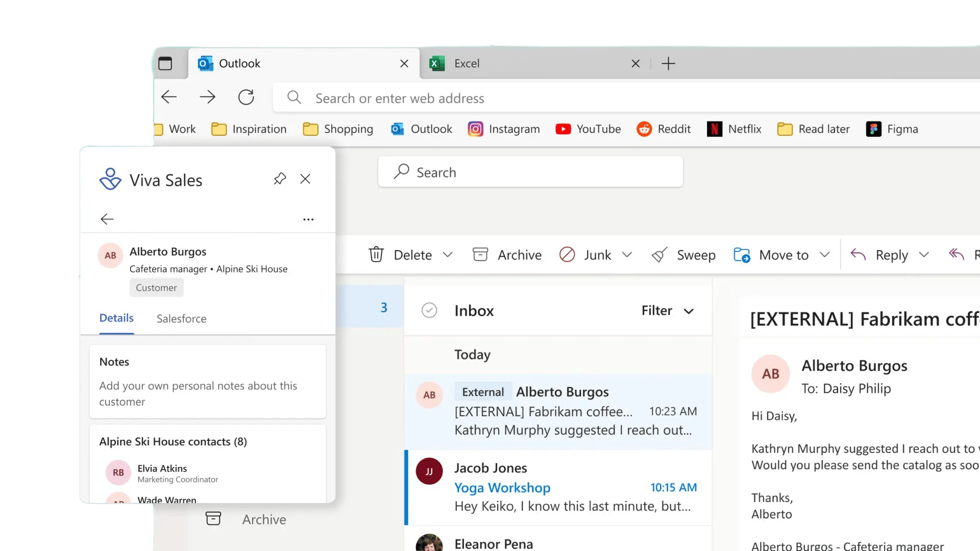Expand Reply options dropdown
Viewport: 980px width, 551px height.
pyautogui.click(x=924, y=255)
